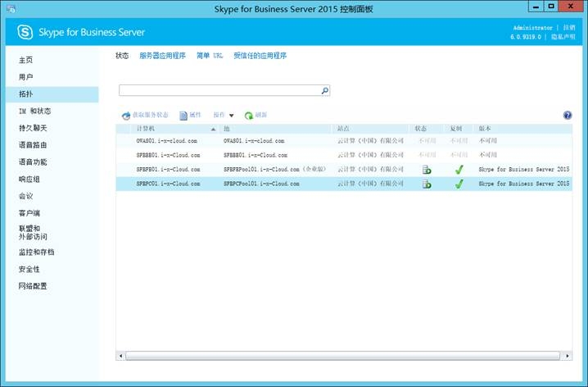Click pool cell OWAS01.i-x-cloud.com
This screenshot has width=588, height=387.
[x=254, y=141]
